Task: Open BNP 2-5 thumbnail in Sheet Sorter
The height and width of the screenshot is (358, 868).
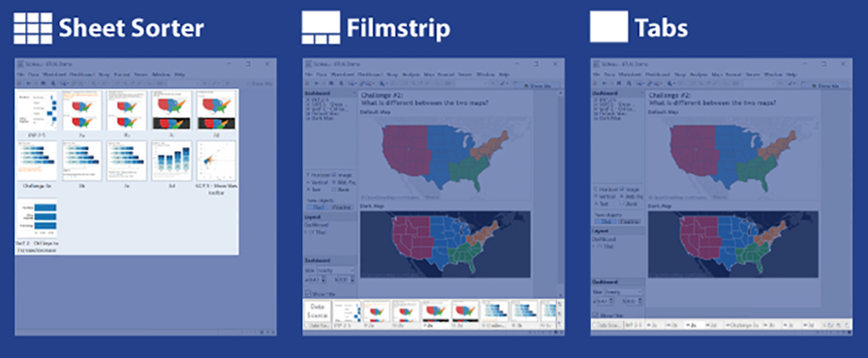Action: pos(37,110)
